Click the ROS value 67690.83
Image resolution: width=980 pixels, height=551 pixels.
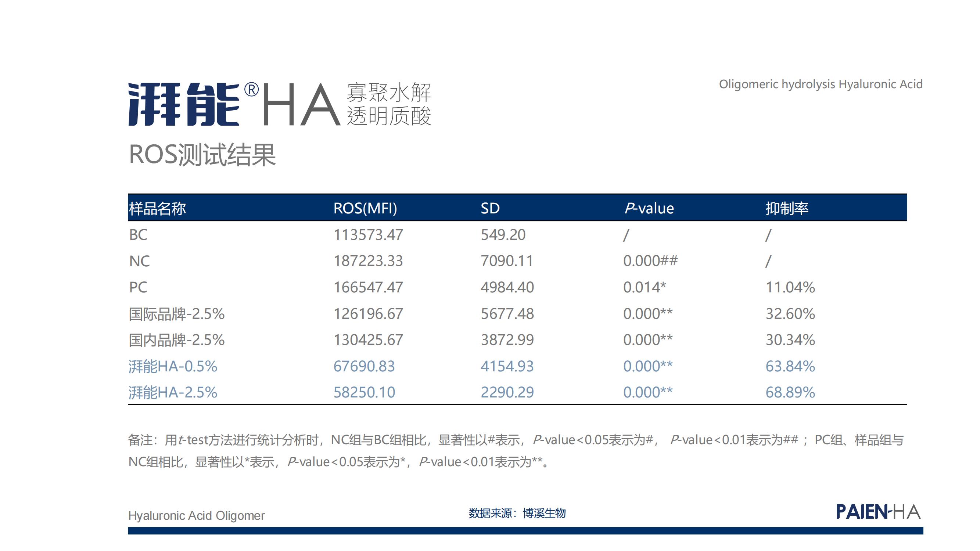pyautogui.click(x=364, y=366)
